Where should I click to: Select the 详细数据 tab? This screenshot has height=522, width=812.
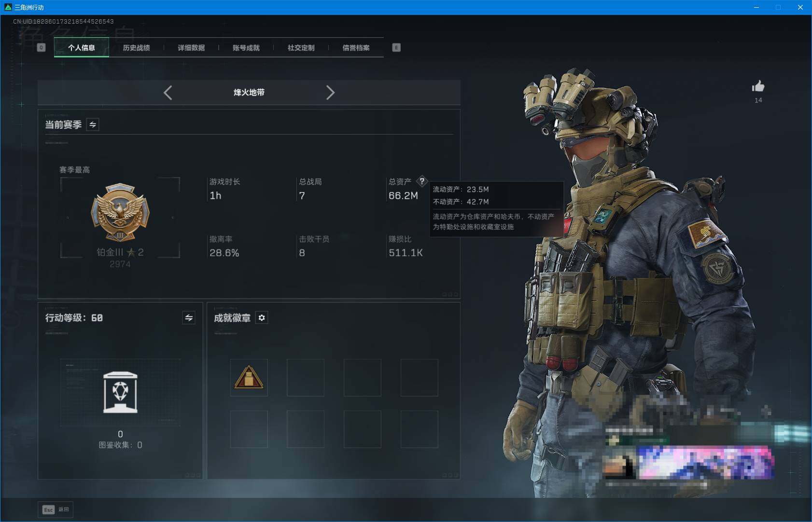click(191, 47)
